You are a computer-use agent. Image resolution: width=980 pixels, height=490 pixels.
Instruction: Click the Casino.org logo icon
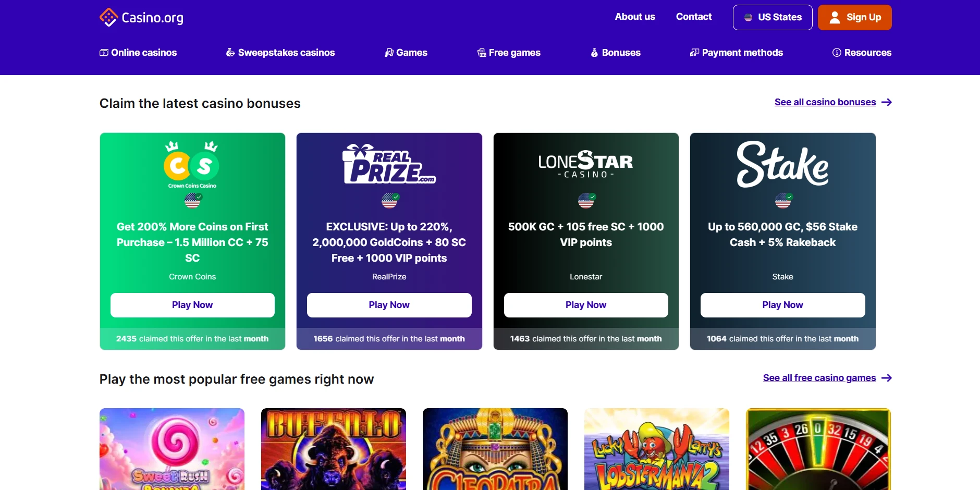pyautogui.click(x=108, y=17)
